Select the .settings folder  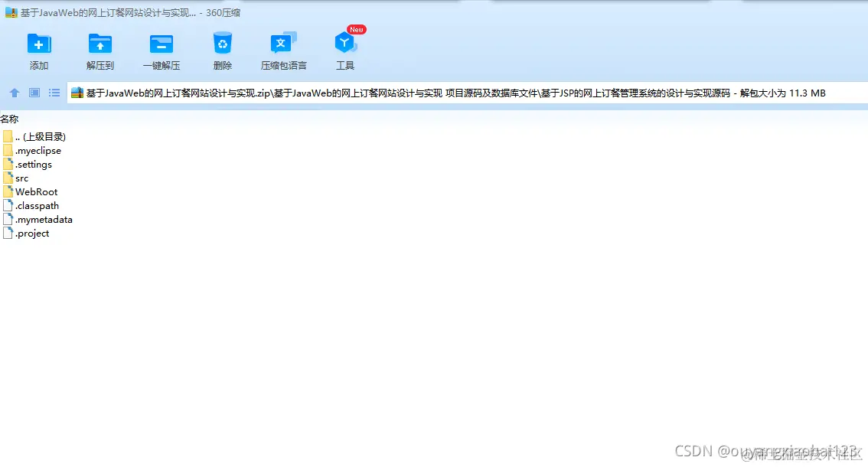[28, 165]
